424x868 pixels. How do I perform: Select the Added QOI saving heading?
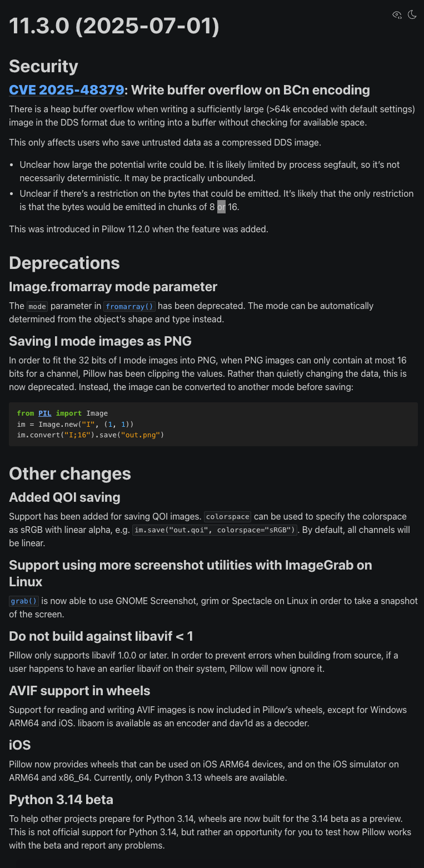click(64, 497)
